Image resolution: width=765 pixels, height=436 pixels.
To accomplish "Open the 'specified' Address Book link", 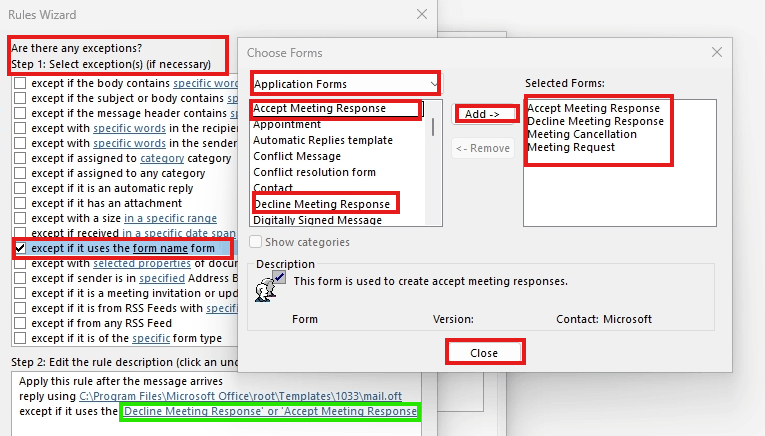I will click(x=162, y=278).
